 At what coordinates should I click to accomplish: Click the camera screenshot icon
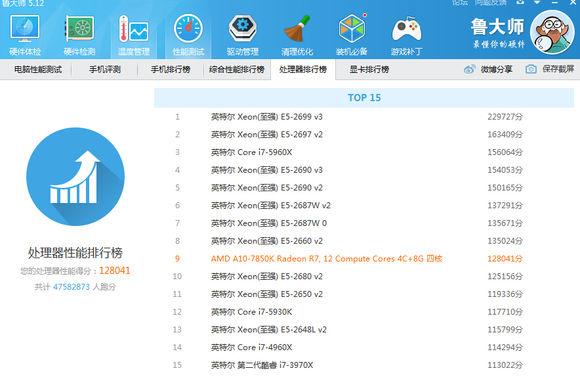(531, 69)
